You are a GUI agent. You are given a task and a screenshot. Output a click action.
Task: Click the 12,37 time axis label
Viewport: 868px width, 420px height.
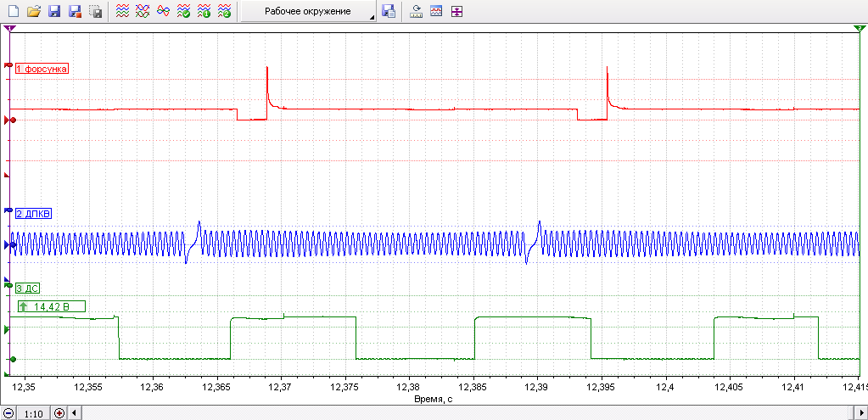pyautogui.click(x=281, y=386)
